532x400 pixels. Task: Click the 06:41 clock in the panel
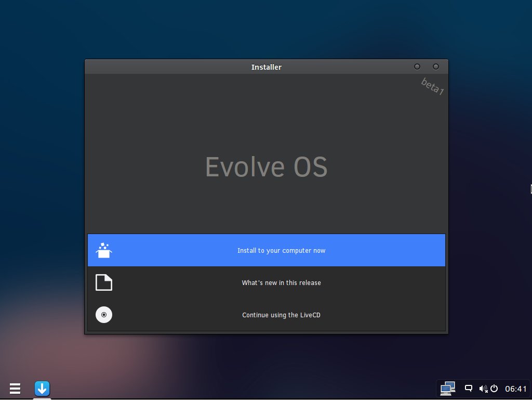[x=516, y=389]
